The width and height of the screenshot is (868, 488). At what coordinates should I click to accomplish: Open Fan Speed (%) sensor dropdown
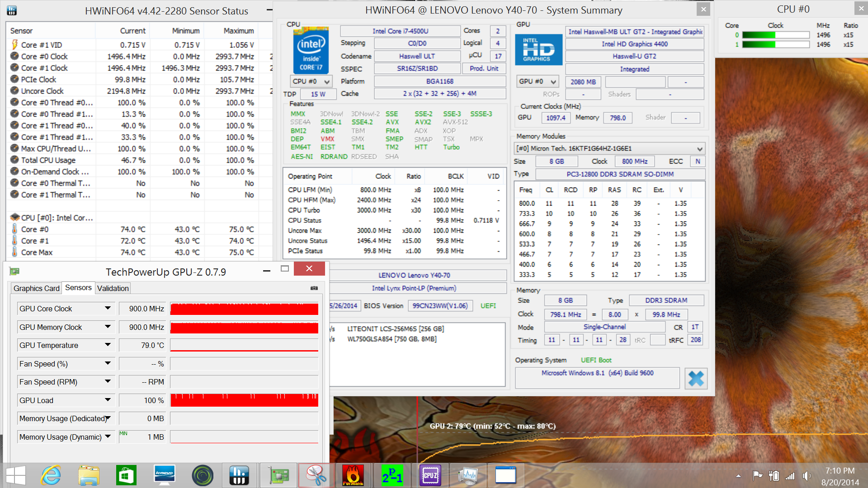pos(108,364)
